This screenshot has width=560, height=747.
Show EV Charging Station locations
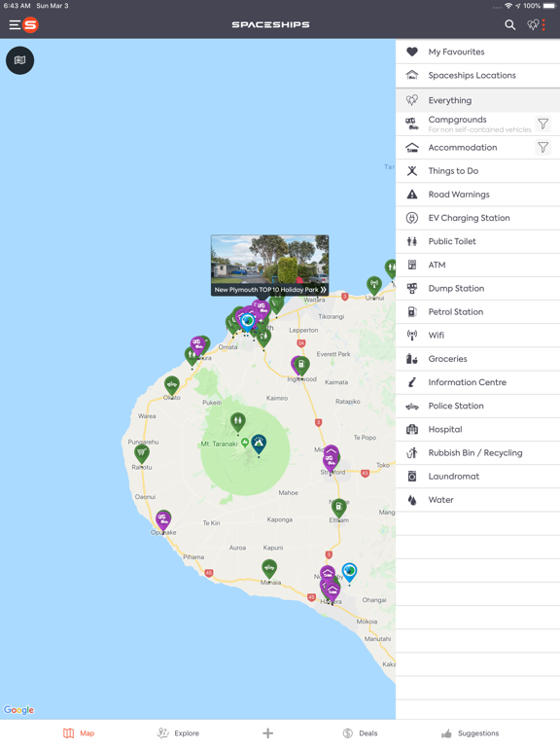(x=477, y=218)
